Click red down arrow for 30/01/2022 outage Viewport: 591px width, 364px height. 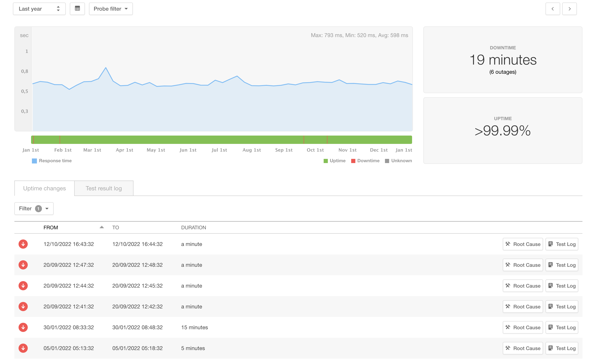(x=23, y=327)
